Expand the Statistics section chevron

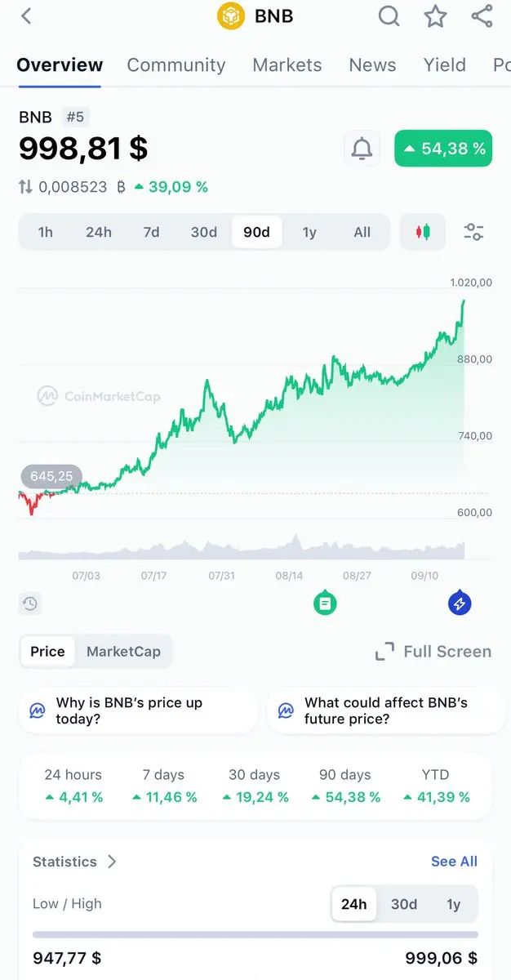tap(112, 862)
